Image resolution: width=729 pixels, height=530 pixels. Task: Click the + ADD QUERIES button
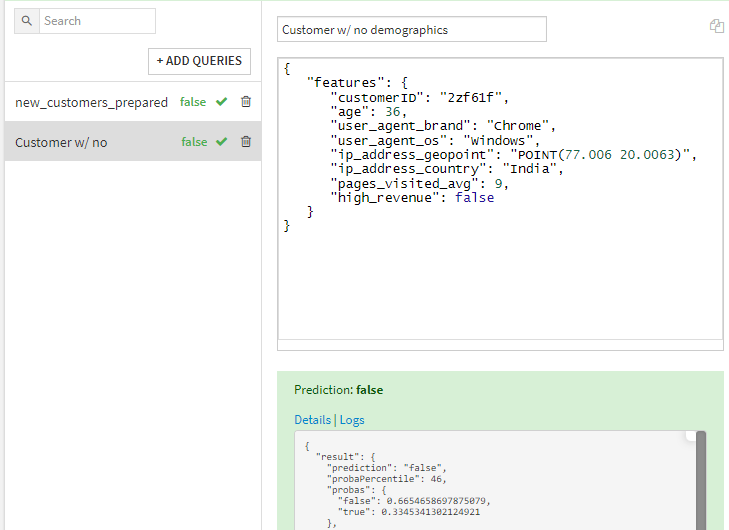[x=199, y=61]
